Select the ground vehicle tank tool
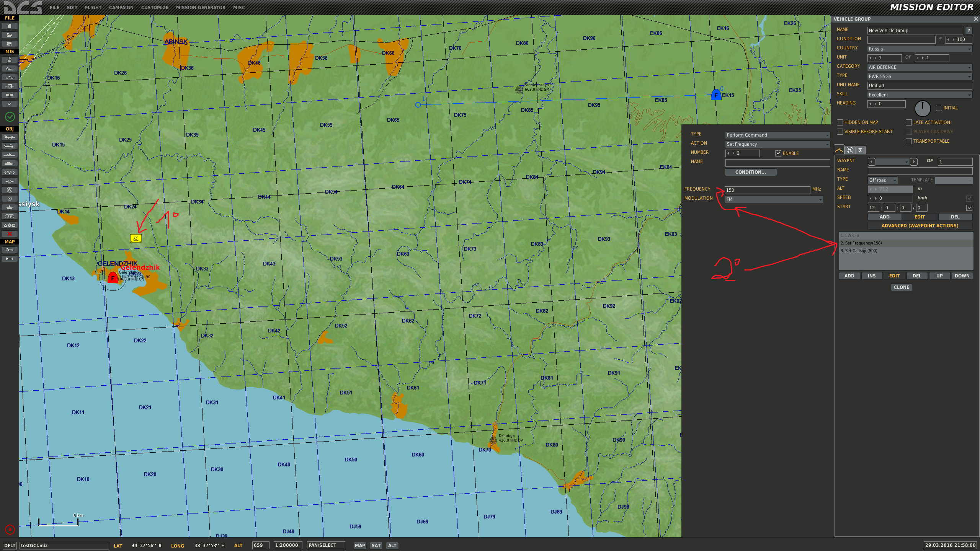This screenshot has width=980, height=551. [10, 163]
